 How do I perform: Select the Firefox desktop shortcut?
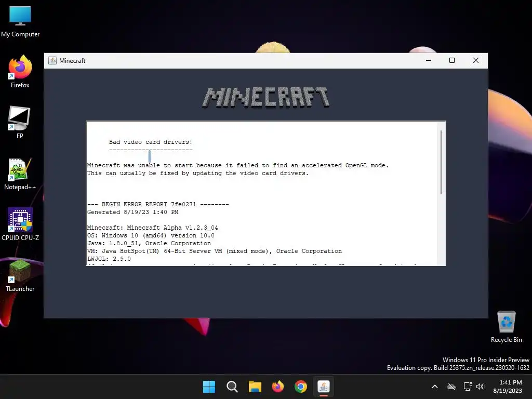[x=20, y=72]
